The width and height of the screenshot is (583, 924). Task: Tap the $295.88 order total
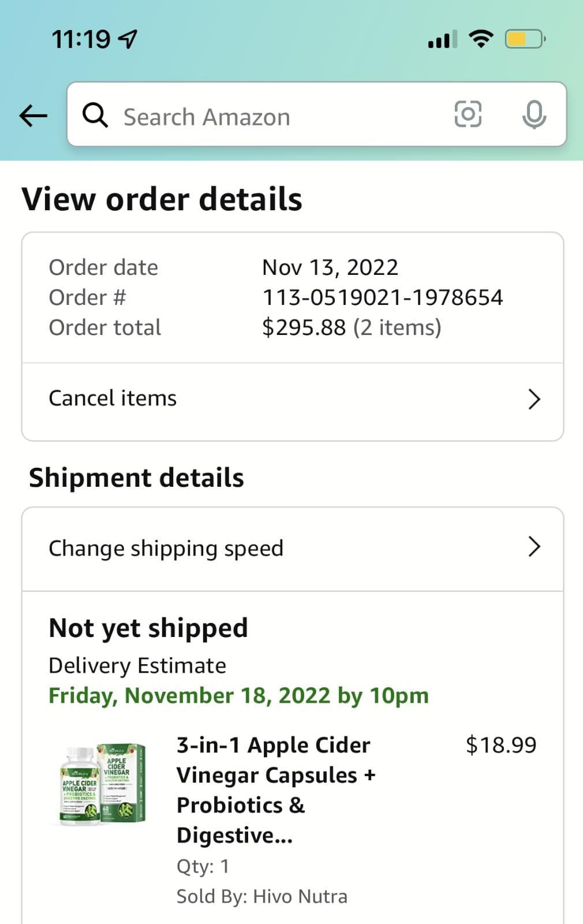[x=304, y=327]
